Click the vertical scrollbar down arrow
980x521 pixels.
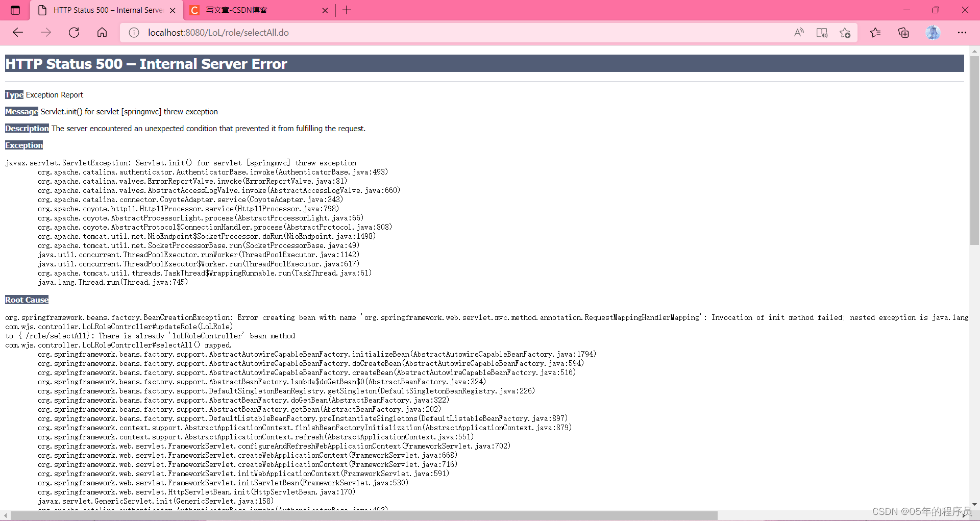(974, 505)
